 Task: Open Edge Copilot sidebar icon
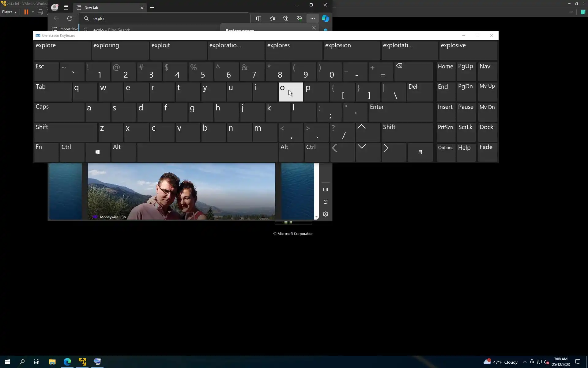[325, 18]
